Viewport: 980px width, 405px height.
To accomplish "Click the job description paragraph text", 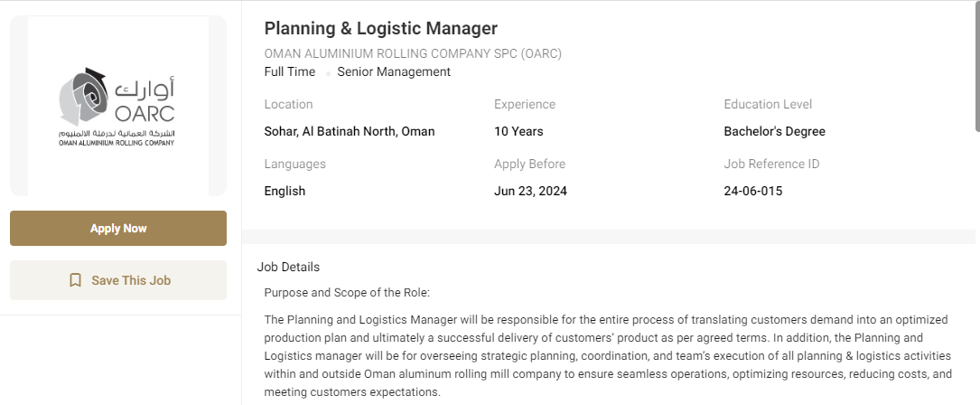I will (x=608, y=356).
